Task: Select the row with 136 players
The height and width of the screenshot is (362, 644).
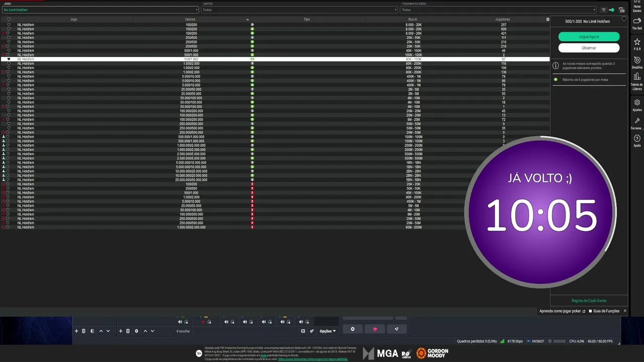Action: pos(275,72)
